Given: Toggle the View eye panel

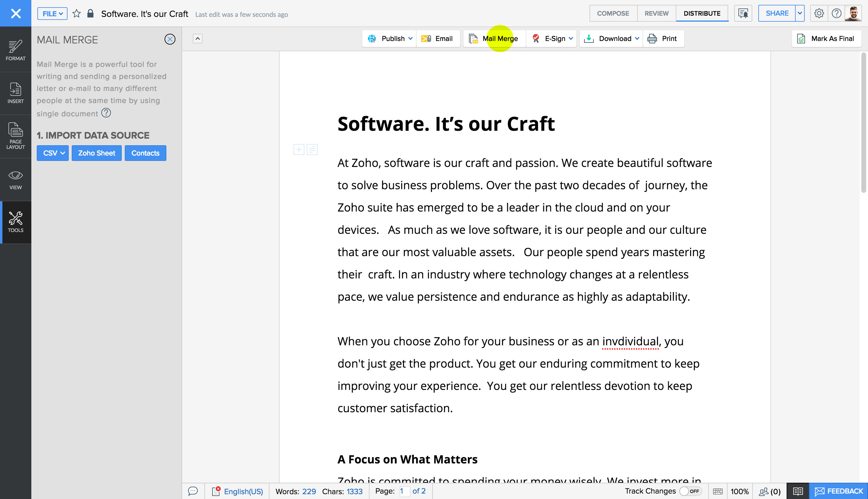Looking at the screenshot, I should click(x=15, y=180).
